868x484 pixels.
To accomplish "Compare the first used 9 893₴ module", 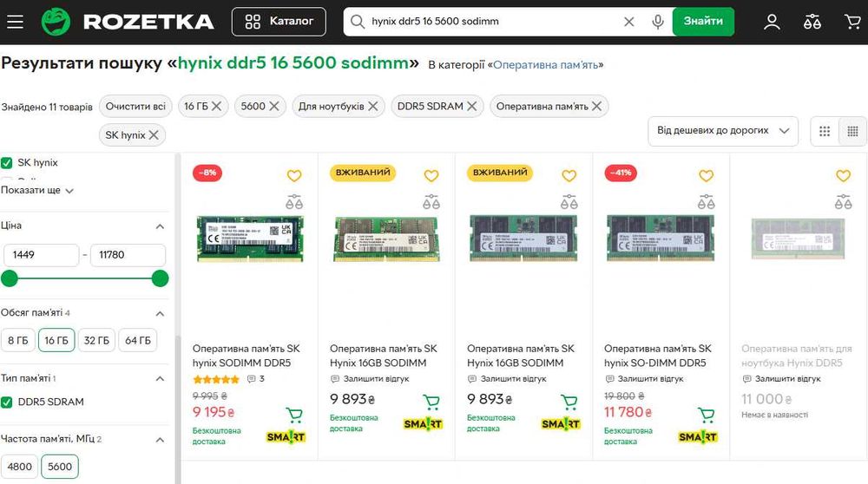I will [431, 201].
